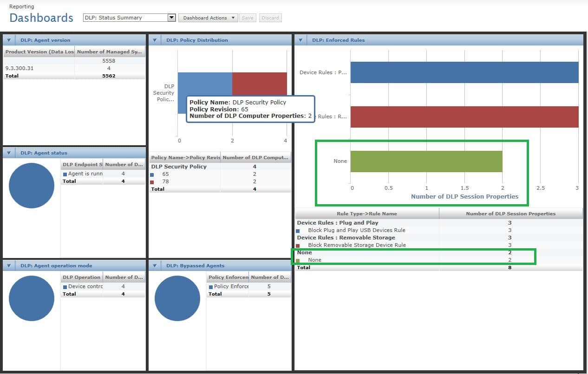Select the Block Plug and Play USB Devices Rule row
The height and width of the screenshot is (374, 588).
coord(439,230)
